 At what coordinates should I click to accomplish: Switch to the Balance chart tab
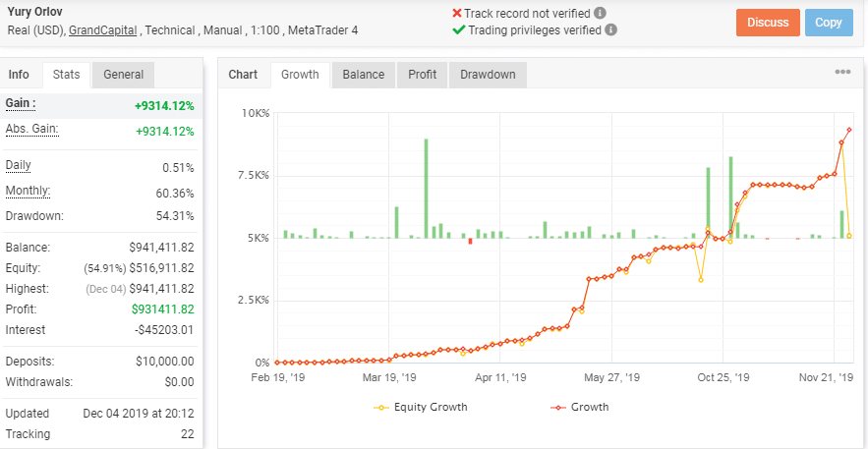(363, 75)
